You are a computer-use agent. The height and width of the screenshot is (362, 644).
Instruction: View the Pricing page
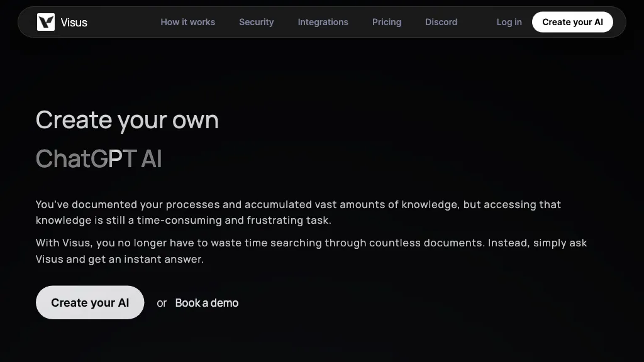[x=386, y=22]
